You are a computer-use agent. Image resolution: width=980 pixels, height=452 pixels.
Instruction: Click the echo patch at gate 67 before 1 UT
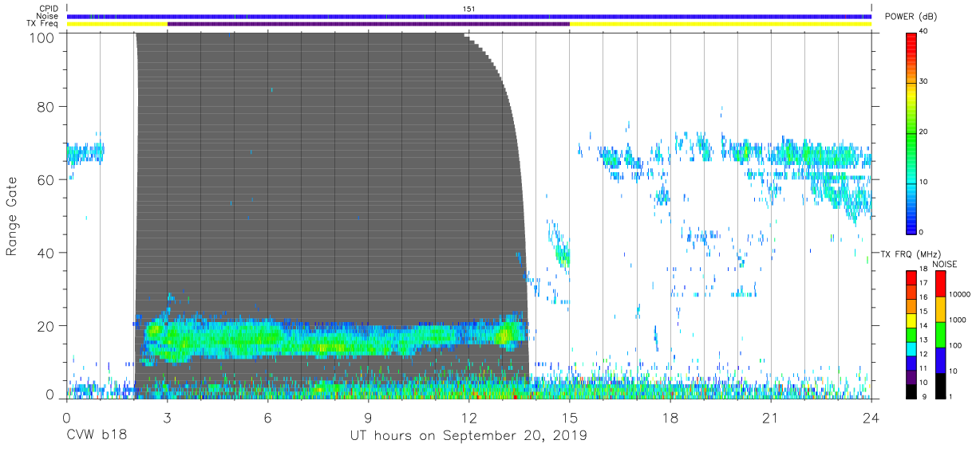pos(85,153)
